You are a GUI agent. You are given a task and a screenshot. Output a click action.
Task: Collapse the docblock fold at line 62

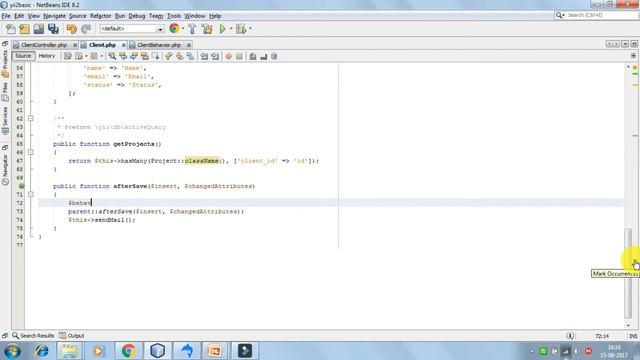[x=31, y=118]
